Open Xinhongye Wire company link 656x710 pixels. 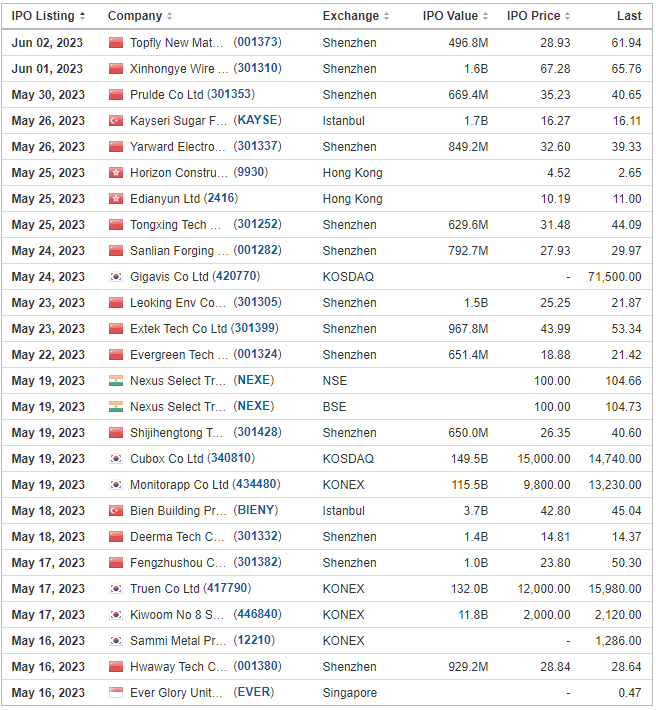[179, 69]
